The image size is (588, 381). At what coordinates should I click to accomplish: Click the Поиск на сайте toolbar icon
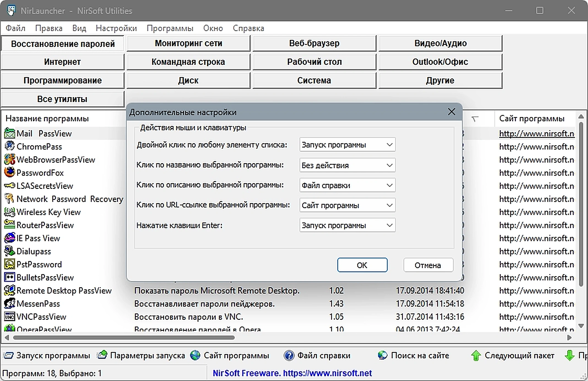tap(383, 355)
